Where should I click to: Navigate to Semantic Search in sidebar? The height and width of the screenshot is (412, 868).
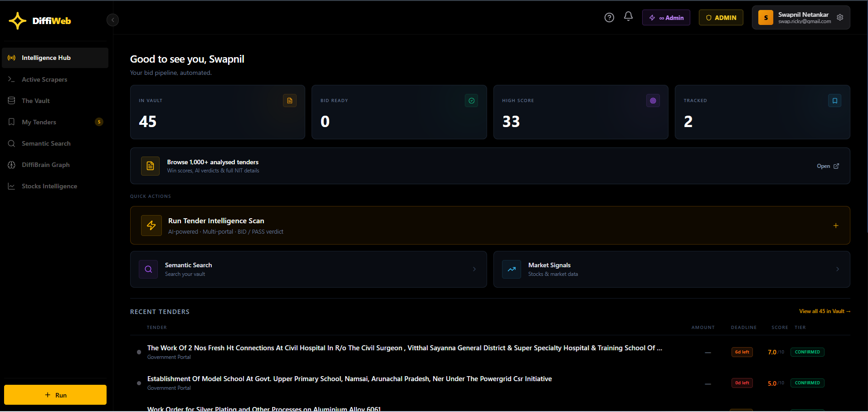[x=55, y=143]
